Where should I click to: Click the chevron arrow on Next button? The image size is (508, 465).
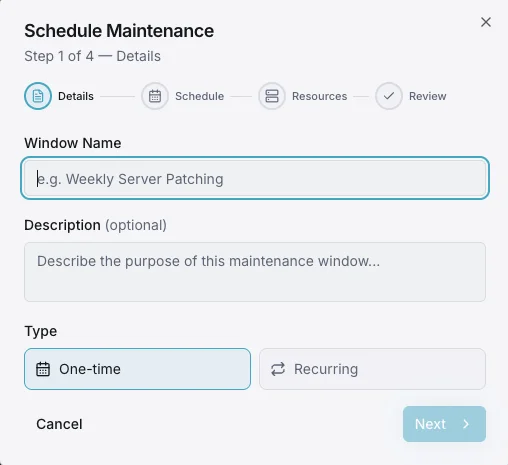(x=466, y=424)
